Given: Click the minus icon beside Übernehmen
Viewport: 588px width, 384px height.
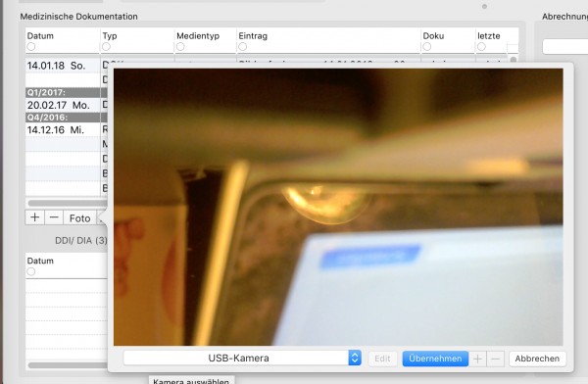Looking at the screenshot, I should coord(495,359).
